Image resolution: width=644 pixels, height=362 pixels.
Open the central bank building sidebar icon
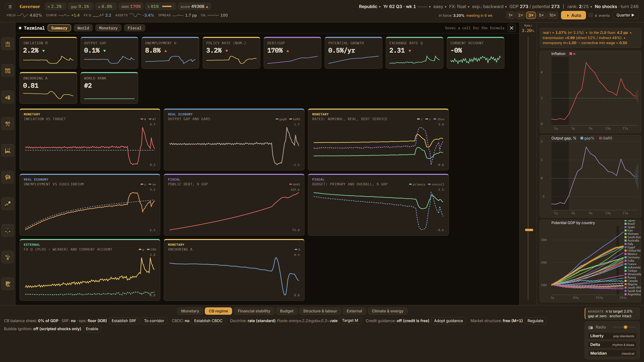pyautogui.click(x=8, y=44)
